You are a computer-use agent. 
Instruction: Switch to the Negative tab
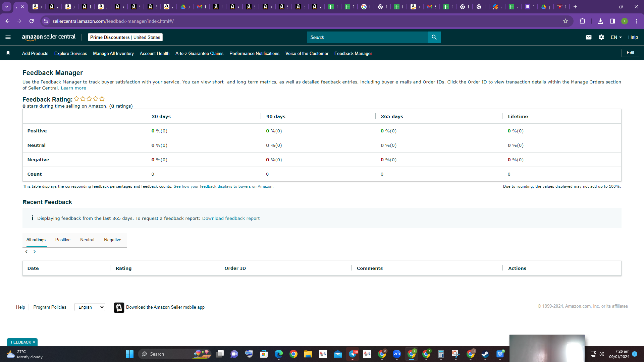(113, 240)
